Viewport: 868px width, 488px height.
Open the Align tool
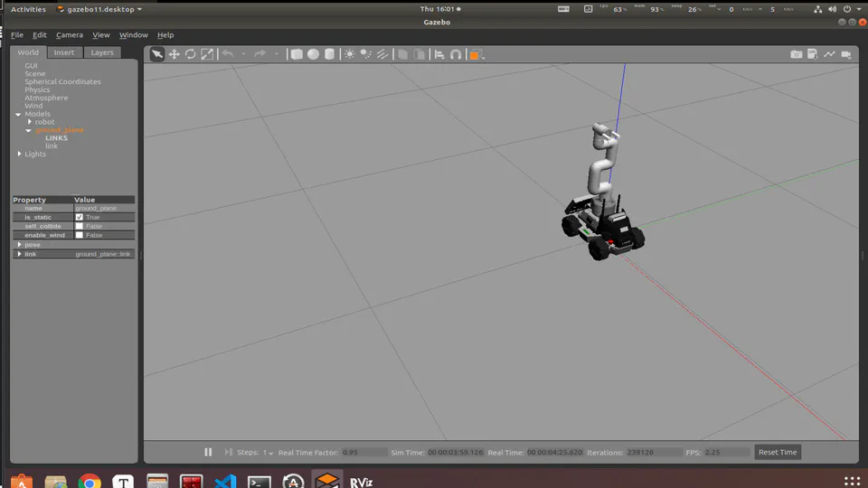(439, 54)
